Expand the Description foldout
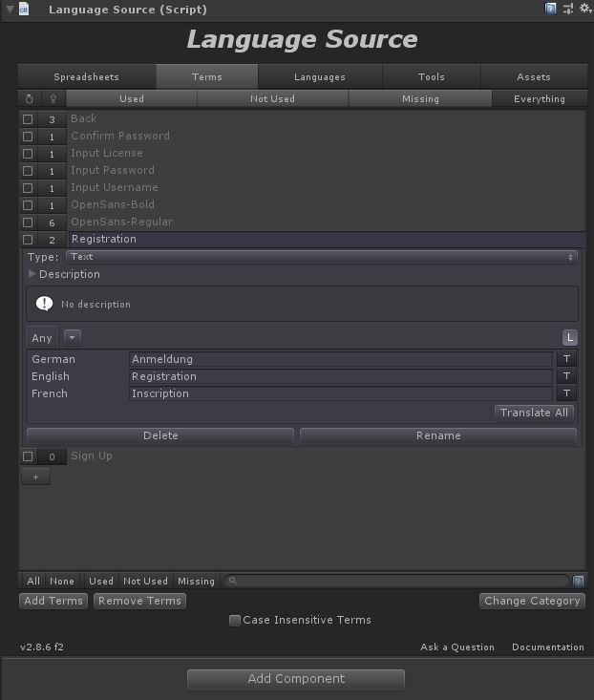 point(33,274)
